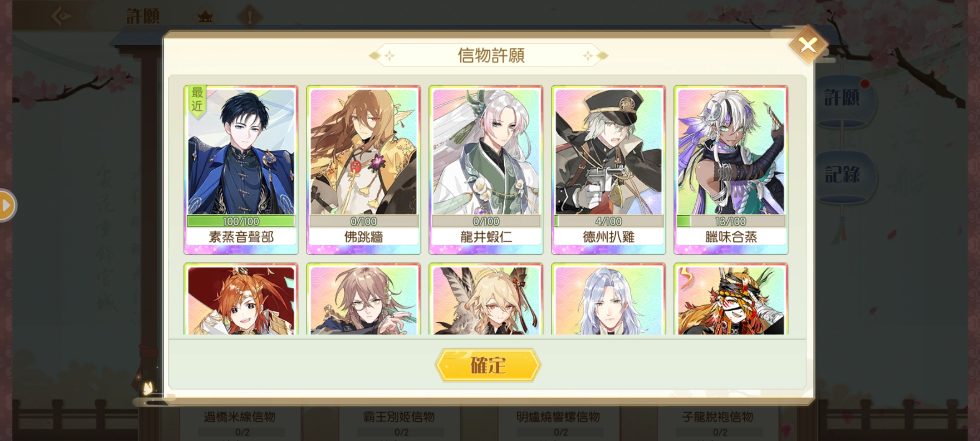Close the 信物許願 dialog with the X
The image size is (980, 441).
coord(808,45)
